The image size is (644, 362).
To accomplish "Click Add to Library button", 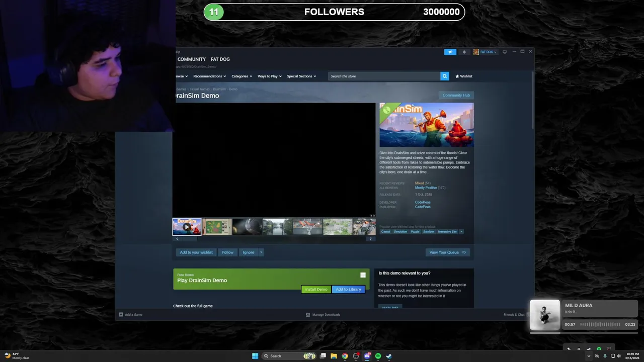I will (x=348, y=289).
